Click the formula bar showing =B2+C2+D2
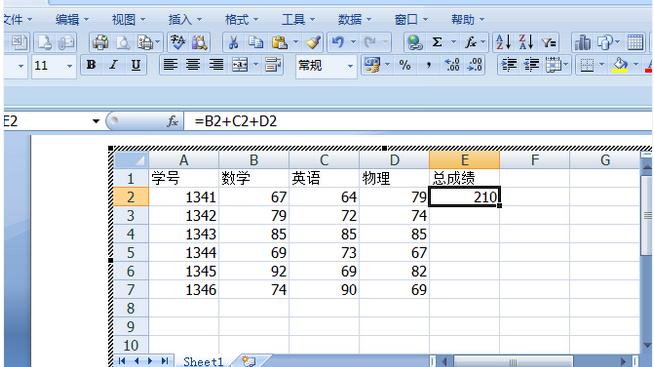 417,121
